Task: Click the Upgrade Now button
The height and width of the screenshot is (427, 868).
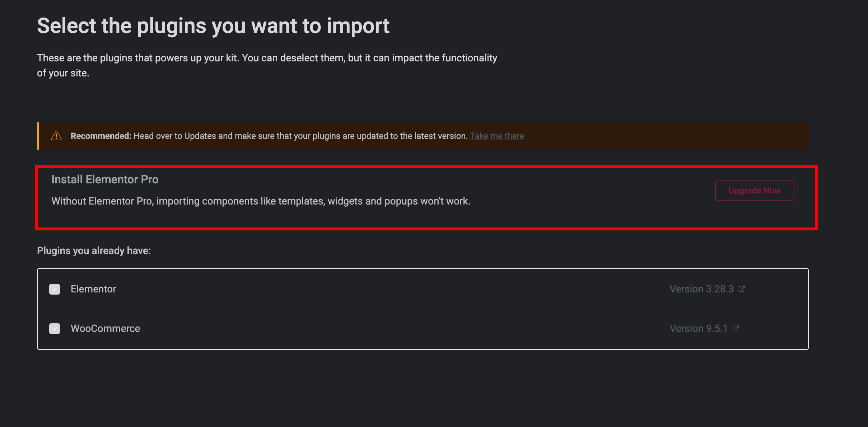Action: [754, 191]
